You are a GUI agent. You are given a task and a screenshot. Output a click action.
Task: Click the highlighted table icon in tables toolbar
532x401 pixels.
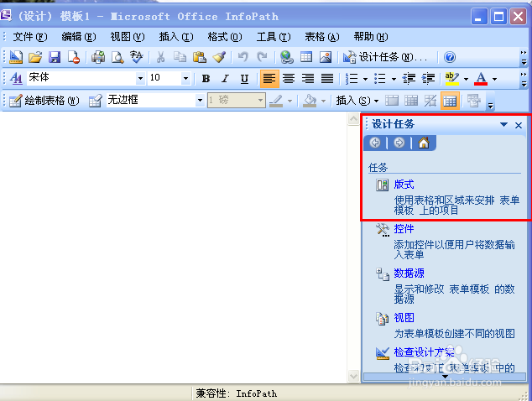coord(450,101)
